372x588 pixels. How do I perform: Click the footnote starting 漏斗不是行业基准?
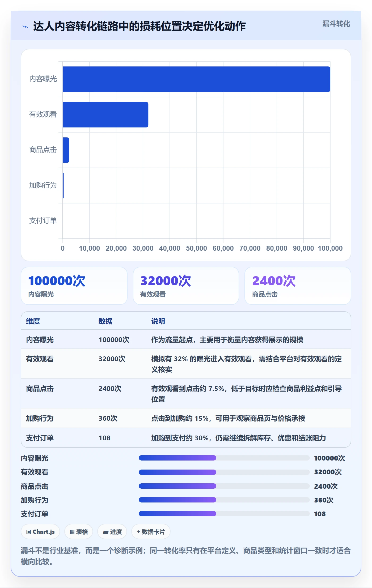(x=185, y=556)
